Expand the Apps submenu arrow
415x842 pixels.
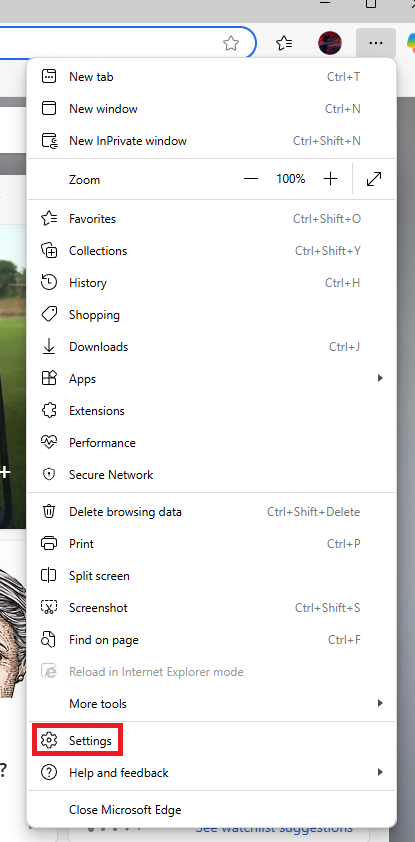[380, 379]
